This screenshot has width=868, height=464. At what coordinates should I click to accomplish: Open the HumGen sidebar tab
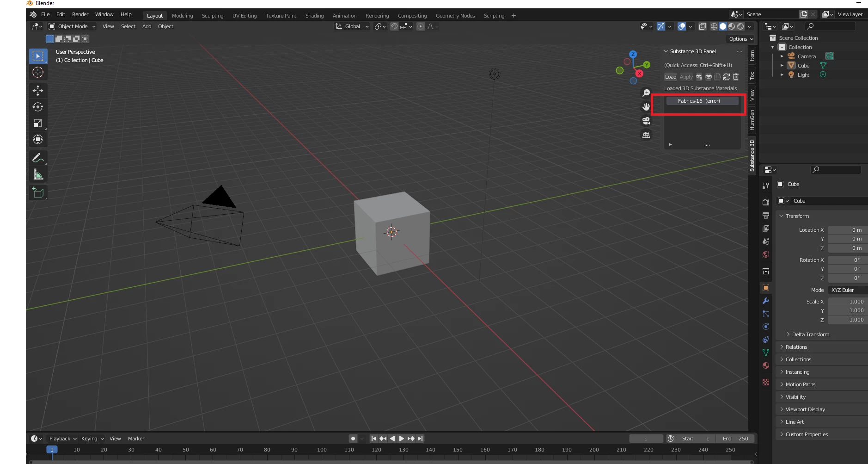point(752,120)
